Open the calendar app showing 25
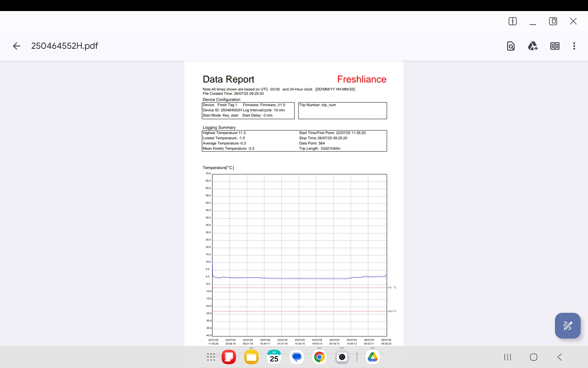Viewport: 588px width, 368px height. [x=274, y=357]
